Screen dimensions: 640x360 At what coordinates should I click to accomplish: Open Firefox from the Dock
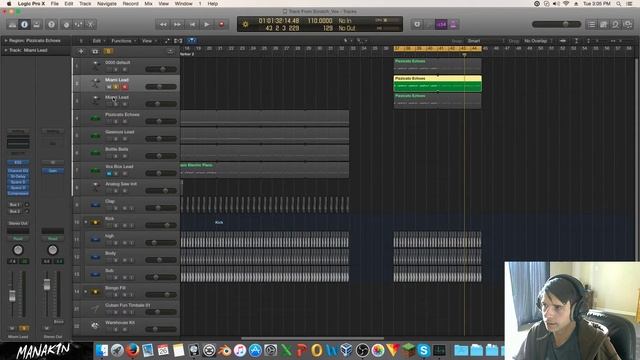[x=132, y=350]
